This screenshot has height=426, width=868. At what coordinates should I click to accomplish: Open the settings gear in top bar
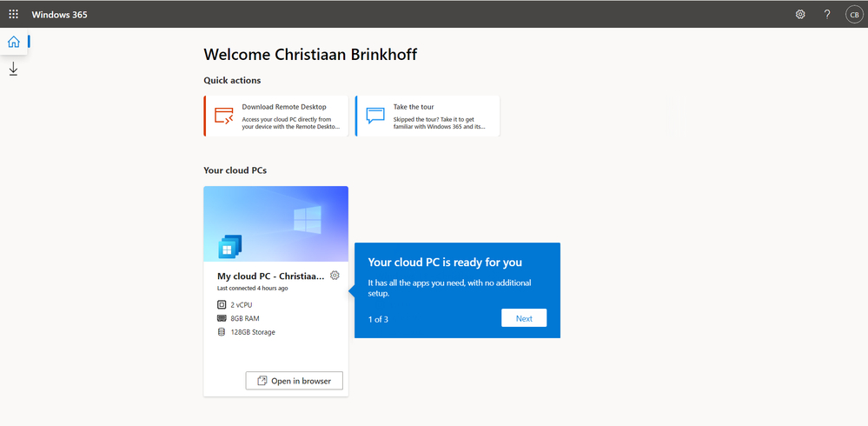pyautogui.click(x=800, y=15)
